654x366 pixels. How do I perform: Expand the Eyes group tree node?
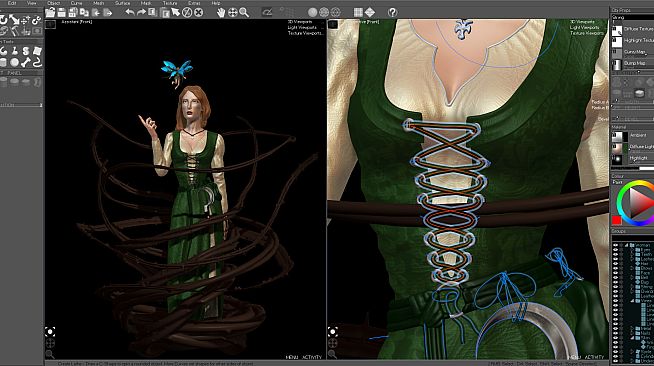(632, 250)
